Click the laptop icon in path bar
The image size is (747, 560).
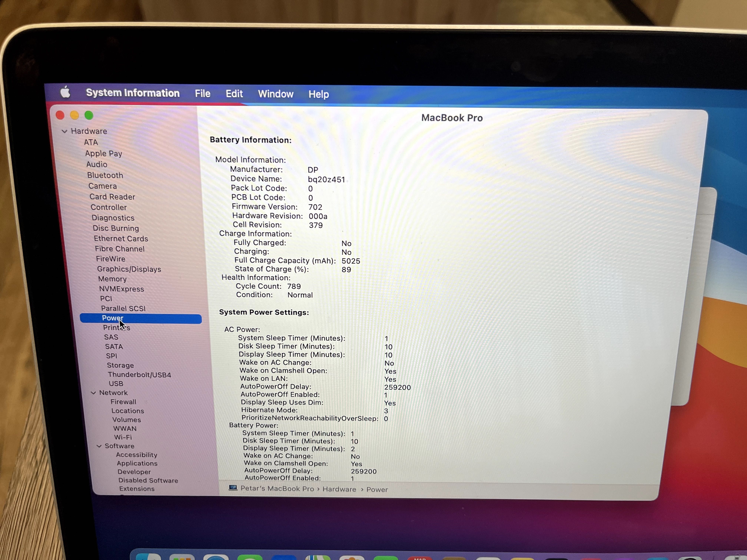pos(233,488)
